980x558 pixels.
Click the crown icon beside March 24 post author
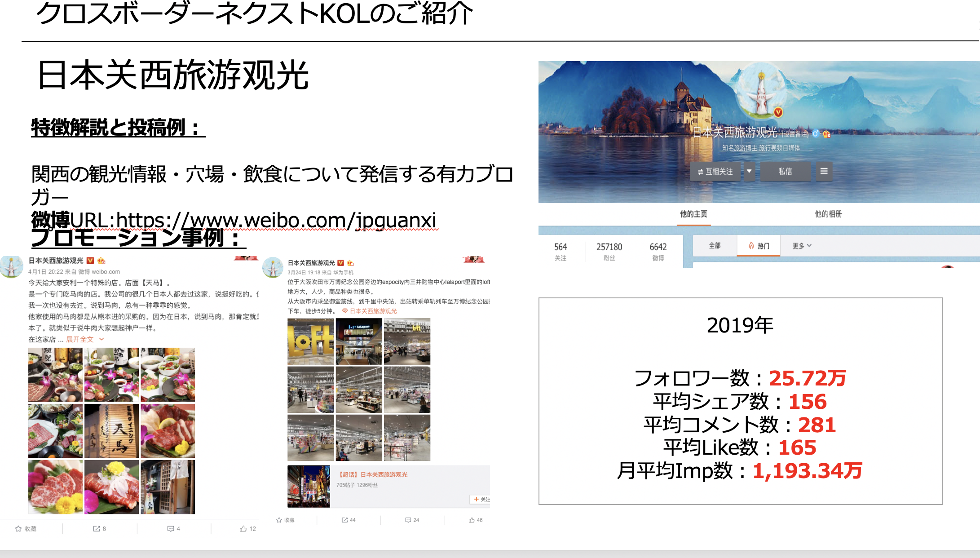[350, 263]
